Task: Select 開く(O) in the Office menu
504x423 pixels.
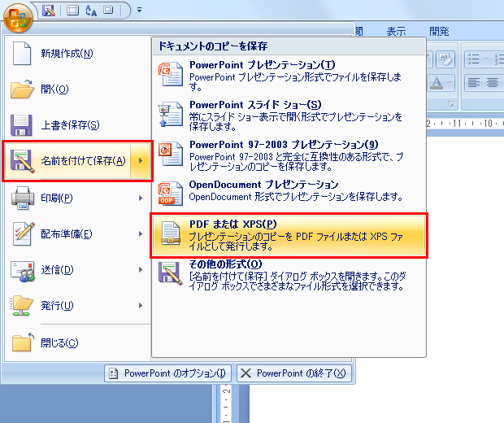Action: [x=77, y=89]
